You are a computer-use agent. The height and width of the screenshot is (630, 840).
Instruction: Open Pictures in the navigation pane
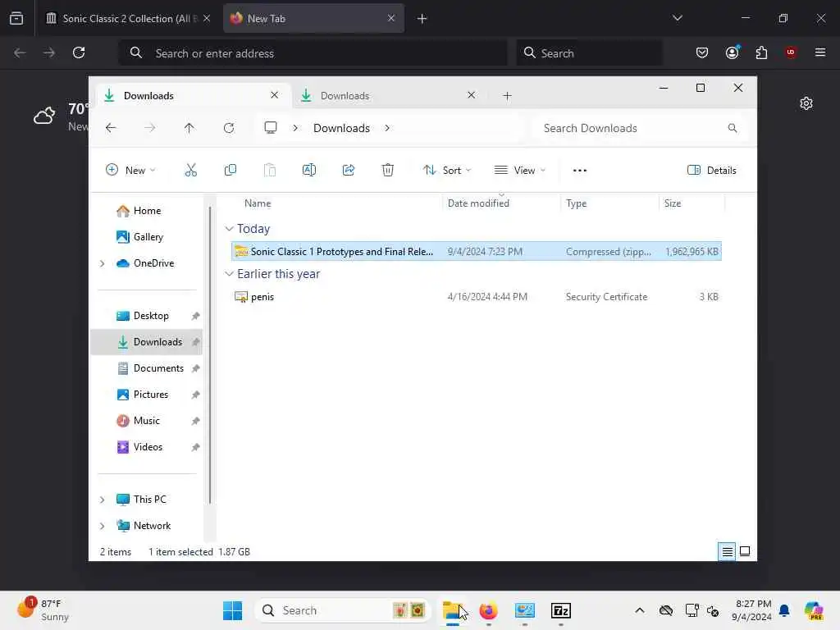click(x=143, y=395)
